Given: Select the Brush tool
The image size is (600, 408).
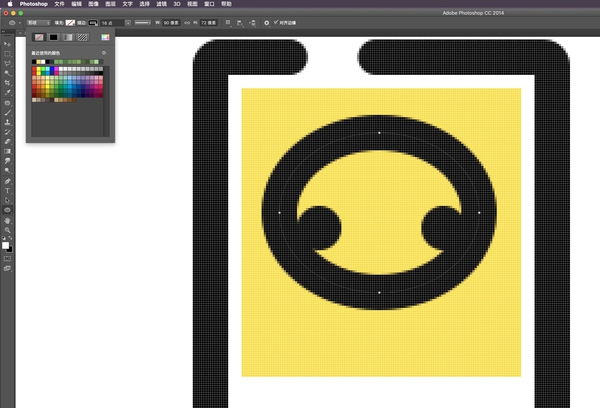Looking at the screenshot, I should 7,113.
